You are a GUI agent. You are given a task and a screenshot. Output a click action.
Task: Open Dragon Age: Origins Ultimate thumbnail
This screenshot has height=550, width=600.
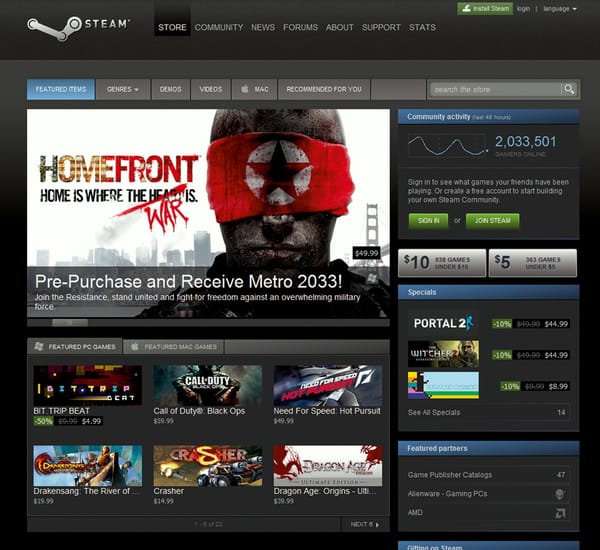tap(328, 465)
